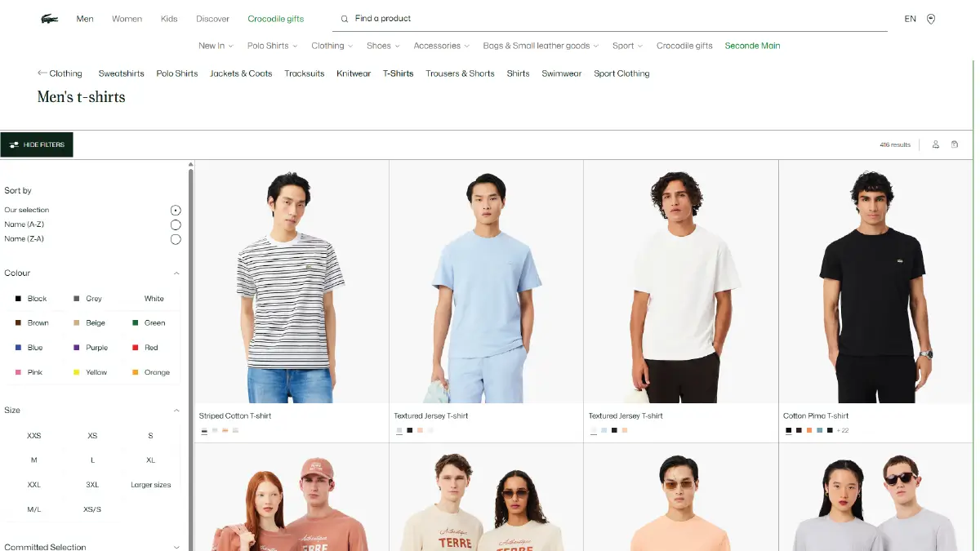This screenshot has width=980, height=551.
Task: Select Larger sizes filter
Action: click(x=151, y=485)
